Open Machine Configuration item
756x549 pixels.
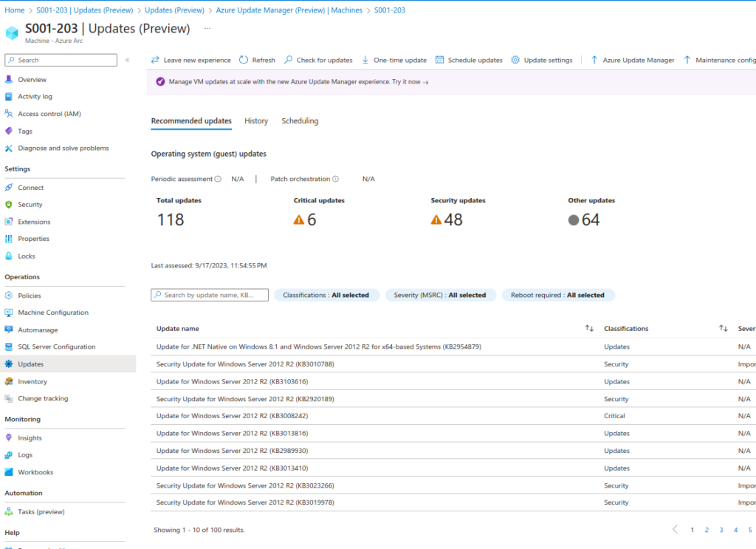tap(53, 313)
